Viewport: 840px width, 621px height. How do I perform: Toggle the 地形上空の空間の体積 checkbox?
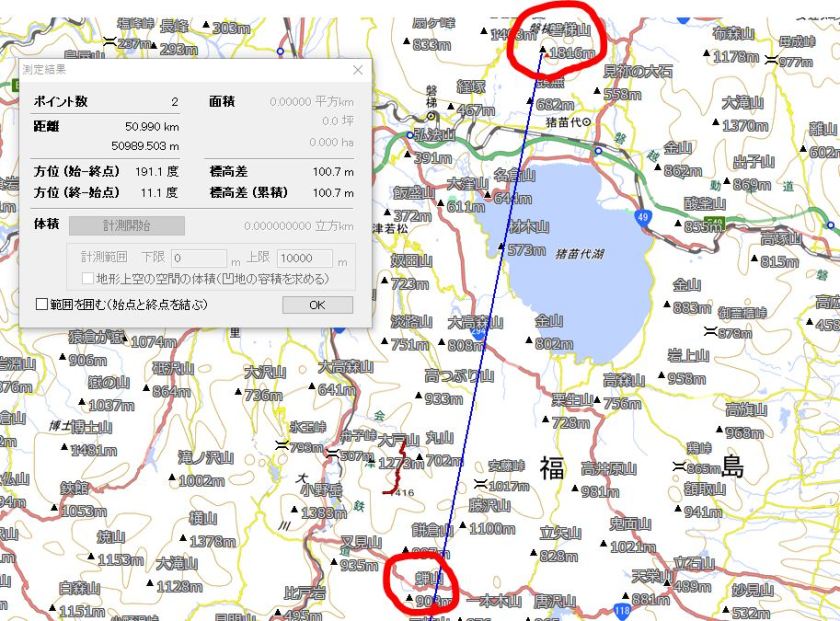[x=87, y=278]
